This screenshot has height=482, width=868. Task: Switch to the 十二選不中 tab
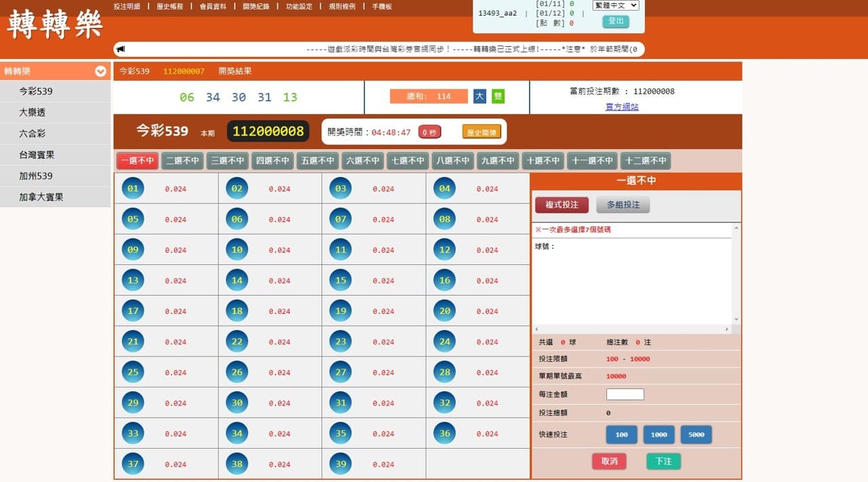pos(646,161)
